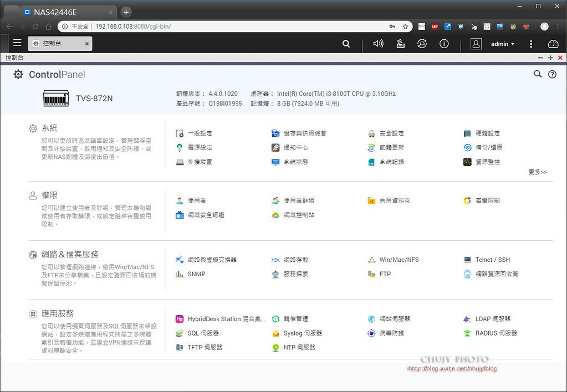Open the three-dot more options menu
The image size is (567, 392).
point(531,44)
